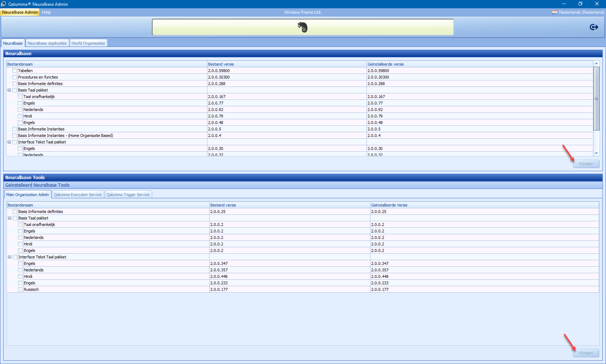This screenshot has width=606, height=364.
Task: Click the scroll down arrow of Neuralbase list
Action: coord(596,154)
